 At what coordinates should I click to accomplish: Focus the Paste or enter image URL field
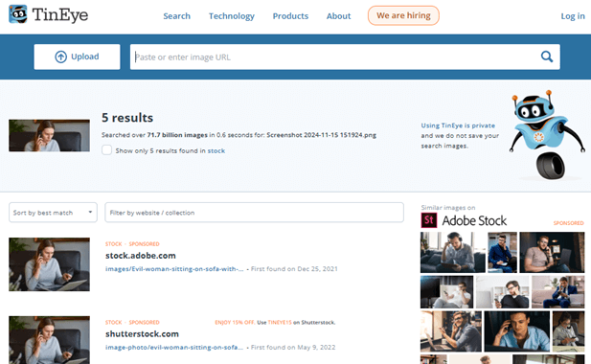pos(345,57)
